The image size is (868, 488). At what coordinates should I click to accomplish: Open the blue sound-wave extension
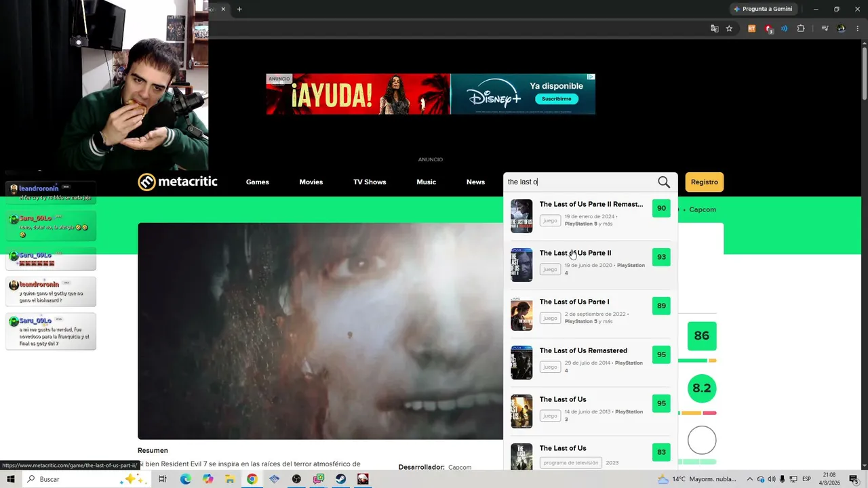point(785,28)
